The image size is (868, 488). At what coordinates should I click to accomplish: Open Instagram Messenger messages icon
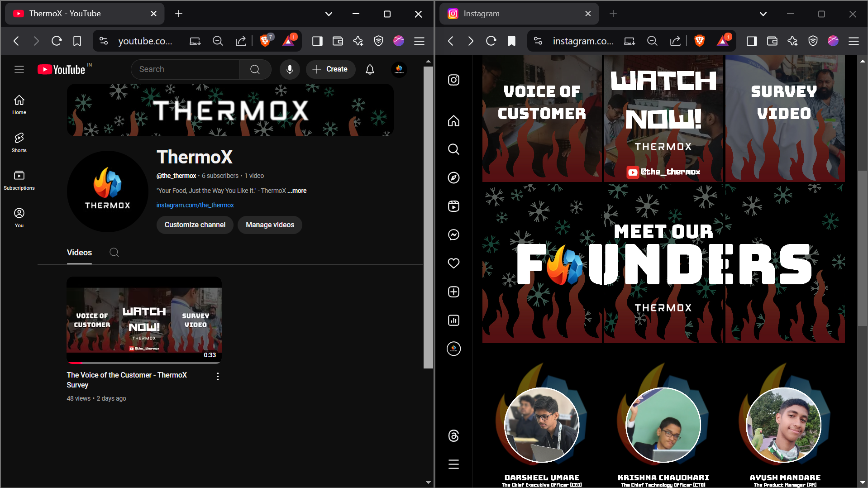pyautogui.click(x=453, y=235)
